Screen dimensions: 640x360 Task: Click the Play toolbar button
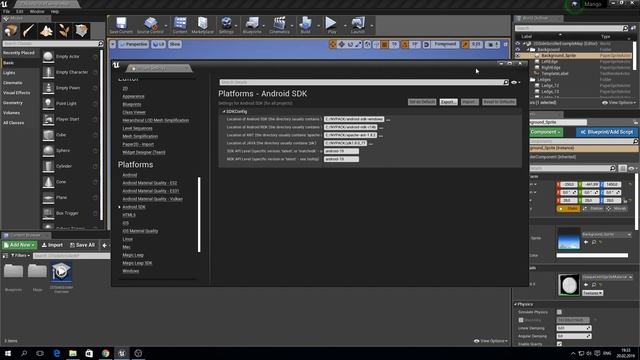click(331, 25)
